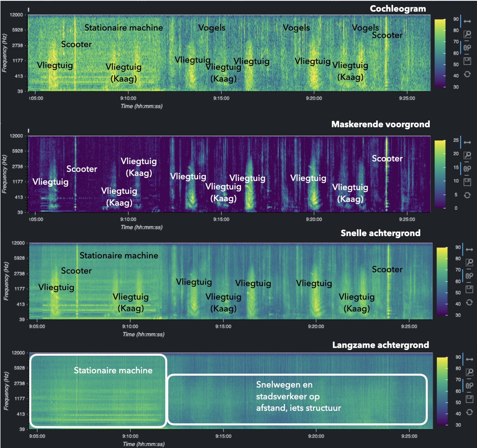Click the 9:10:00 tick under Maskerende voorgrond plot
This screenshot has height=448, width=477.
pyautogui.click(x=128, y=219)
